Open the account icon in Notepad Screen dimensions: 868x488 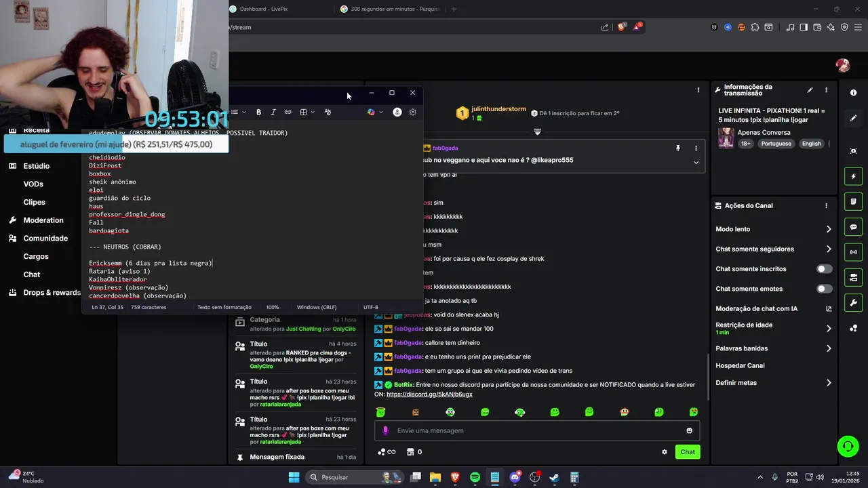pyautogui.click(x=397, y=112)
